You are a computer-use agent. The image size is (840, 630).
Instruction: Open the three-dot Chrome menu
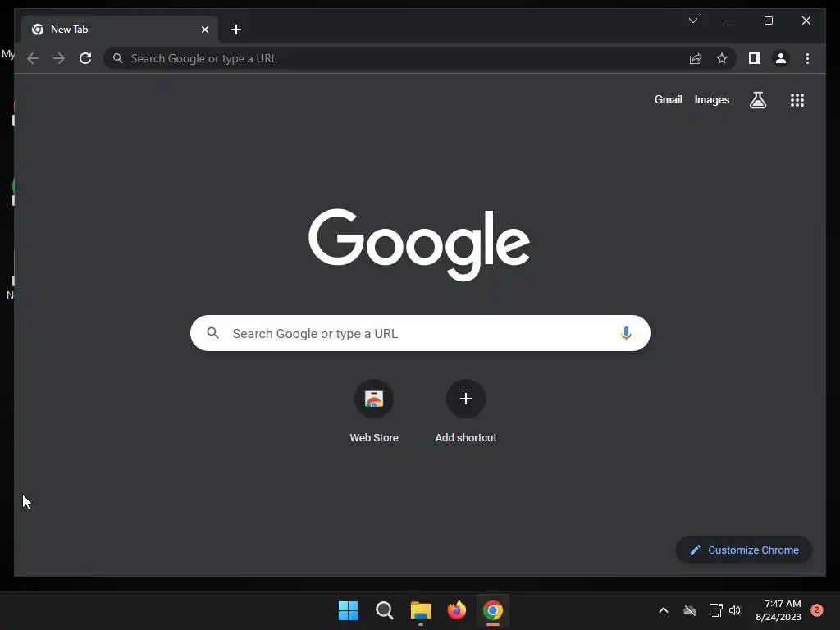coord(807,58)
